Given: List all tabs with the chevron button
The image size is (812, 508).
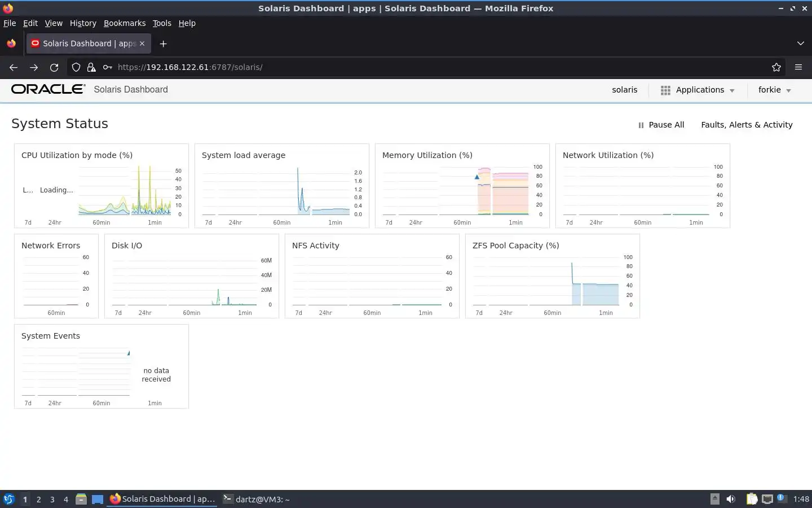Looking at the screenshot, I should pyautogui.click(x=800, y=43).
